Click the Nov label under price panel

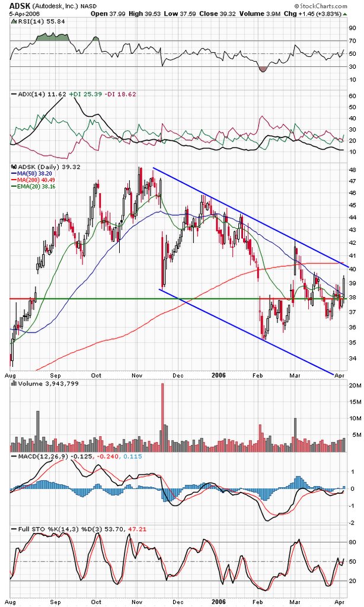pos(138,375)
